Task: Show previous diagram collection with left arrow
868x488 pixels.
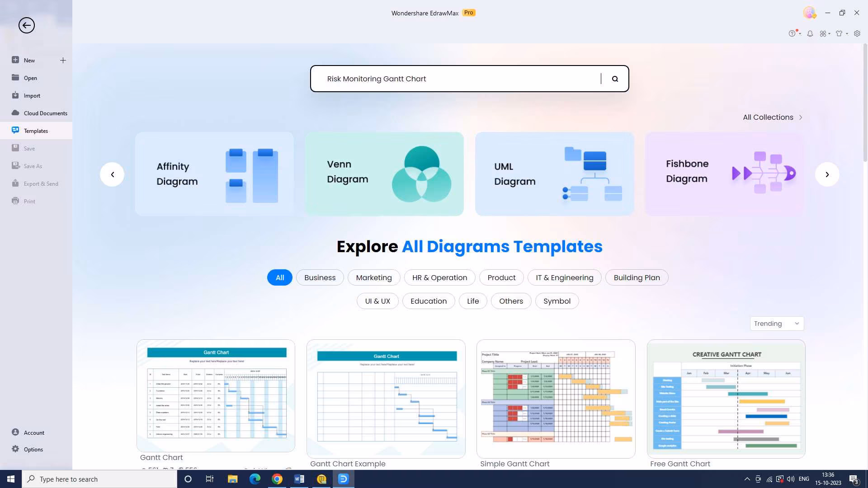Action: click(x=112, y=174)
